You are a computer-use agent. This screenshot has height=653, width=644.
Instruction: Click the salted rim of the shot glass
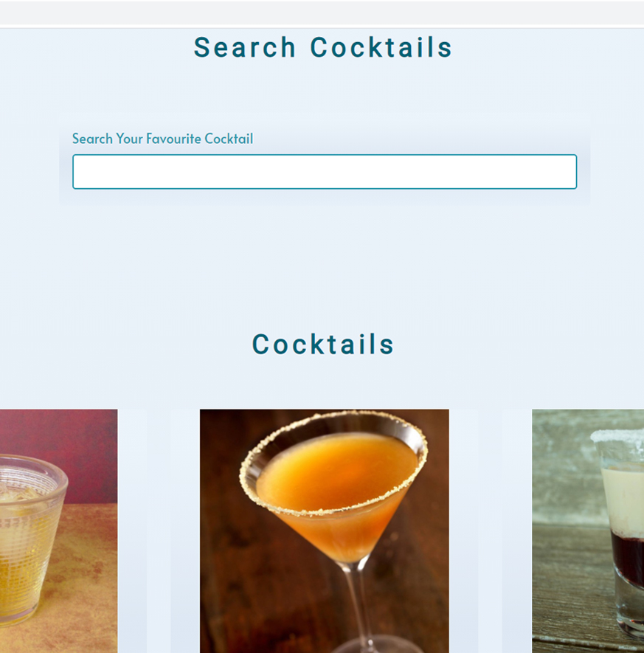pyautogui.click(x=618, y=435)
